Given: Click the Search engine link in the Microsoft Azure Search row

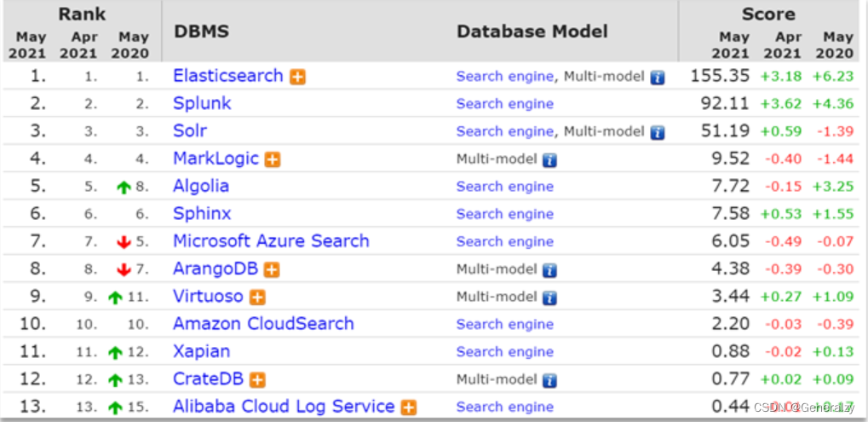Looking at the screenshot, I should pos(505,242).
